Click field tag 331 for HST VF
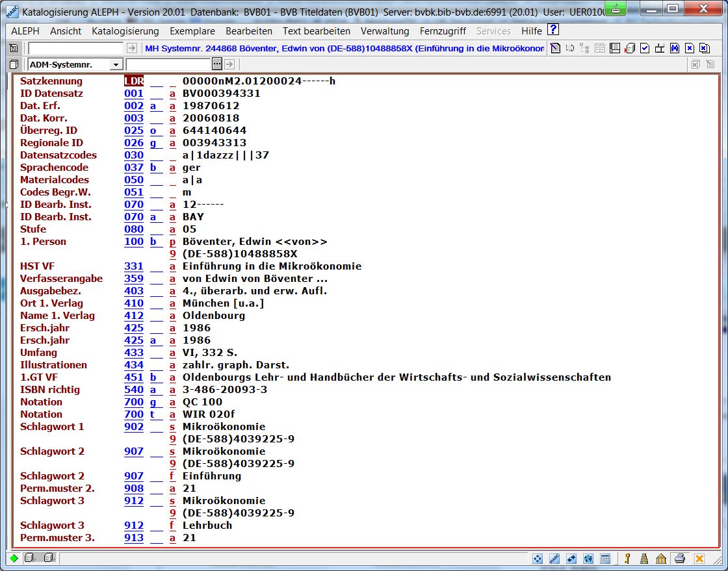 click(134, 266)
